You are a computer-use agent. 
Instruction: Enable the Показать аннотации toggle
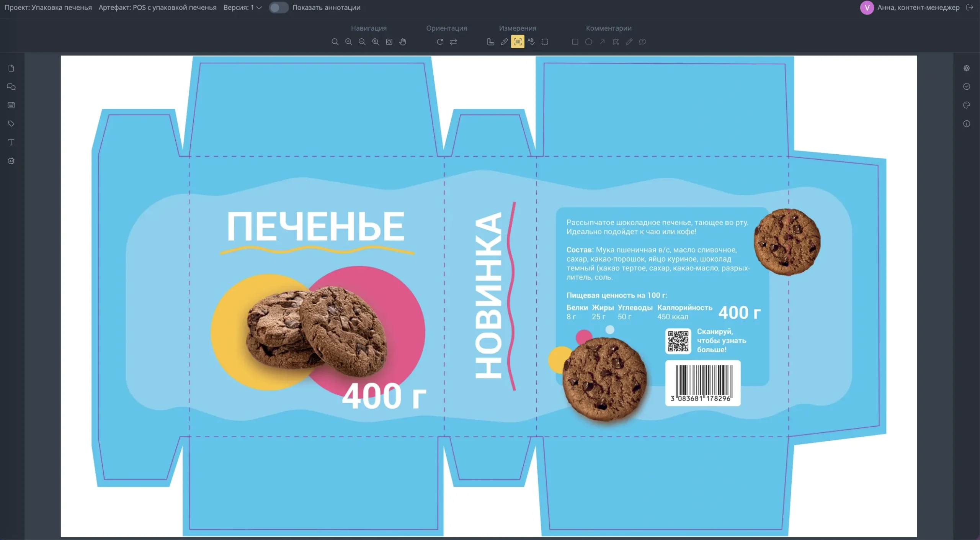(x=279, y=7)
